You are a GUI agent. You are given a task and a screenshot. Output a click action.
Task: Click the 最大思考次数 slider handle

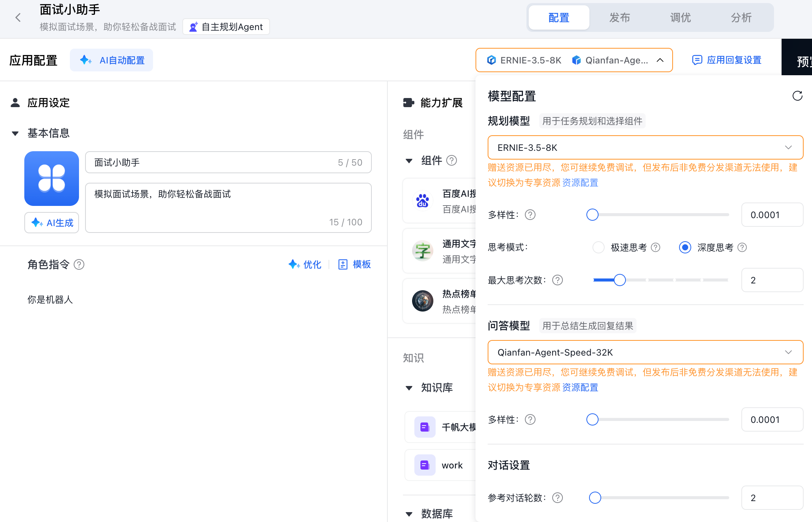619,280
